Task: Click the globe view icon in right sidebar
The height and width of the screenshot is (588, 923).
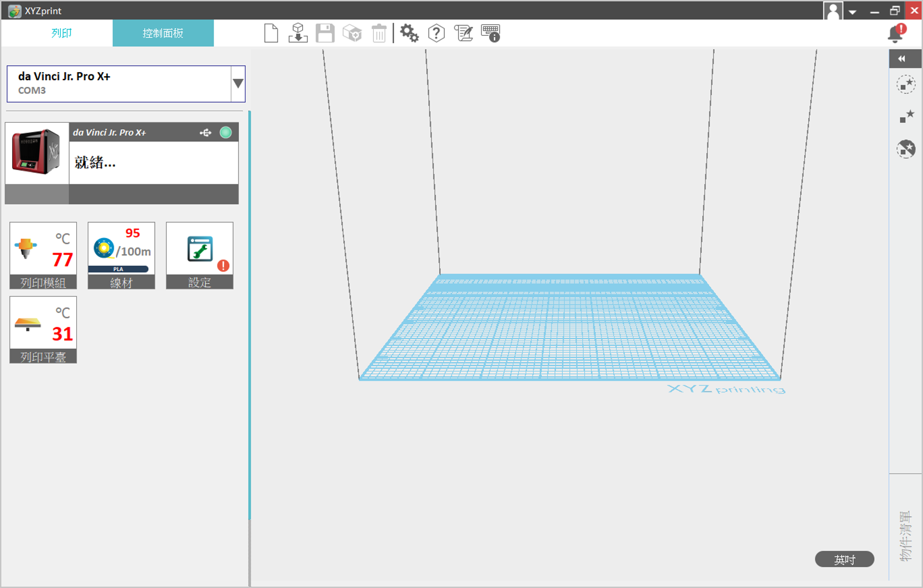Action: coord(906,149)
